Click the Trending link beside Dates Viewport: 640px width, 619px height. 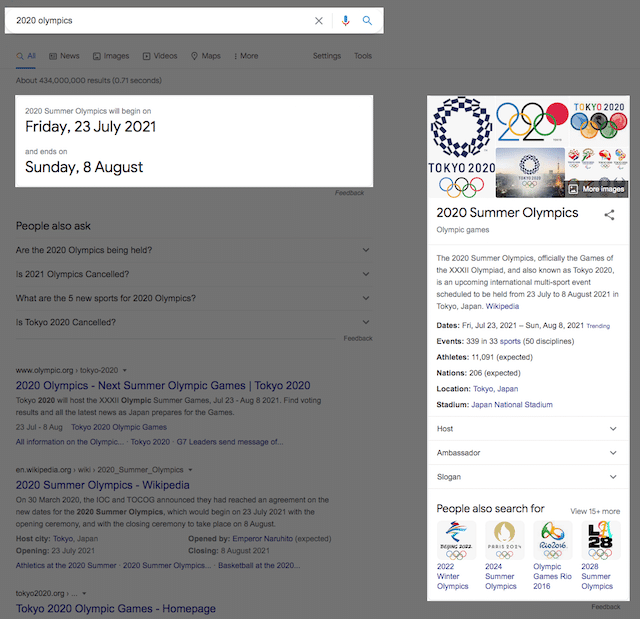point(598,326)
